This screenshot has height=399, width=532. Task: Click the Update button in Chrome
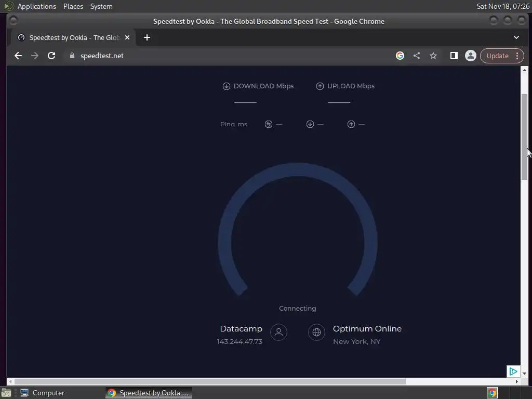(497, 56)
